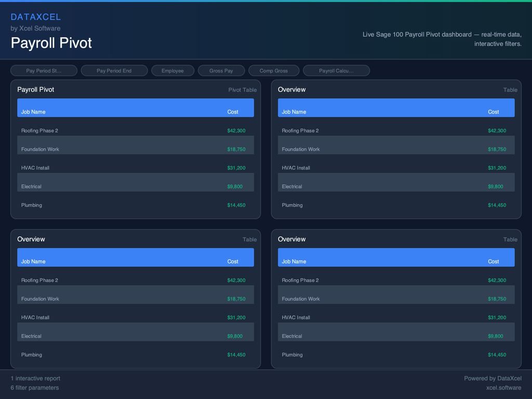Expand the Employee filter pill
532x399 pixels.
pos(172,71)
